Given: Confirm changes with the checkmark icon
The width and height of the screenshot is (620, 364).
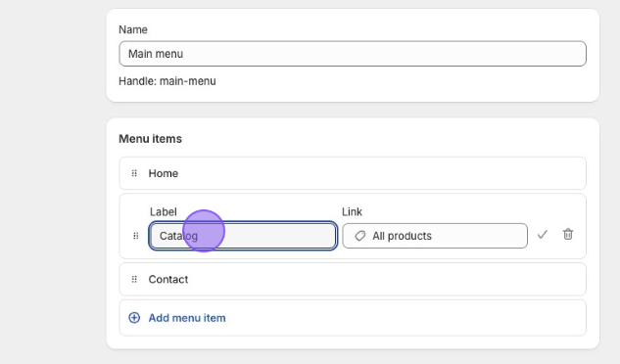Looking at the screenshot, I should [x=542, y=235].
